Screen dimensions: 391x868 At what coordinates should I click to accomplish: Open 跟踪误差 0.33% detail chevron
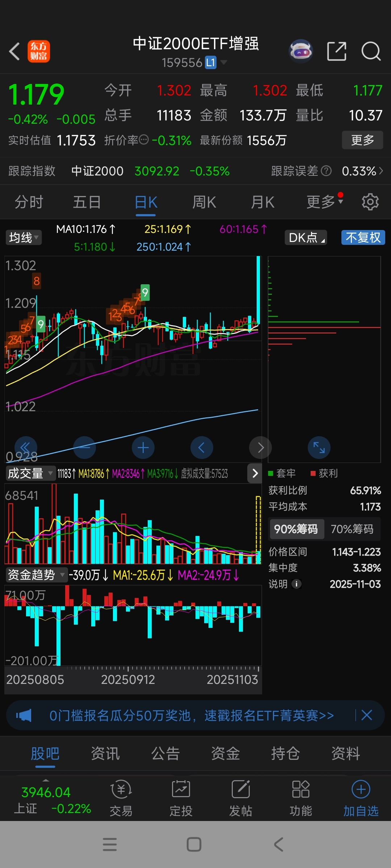coord(381,171)
